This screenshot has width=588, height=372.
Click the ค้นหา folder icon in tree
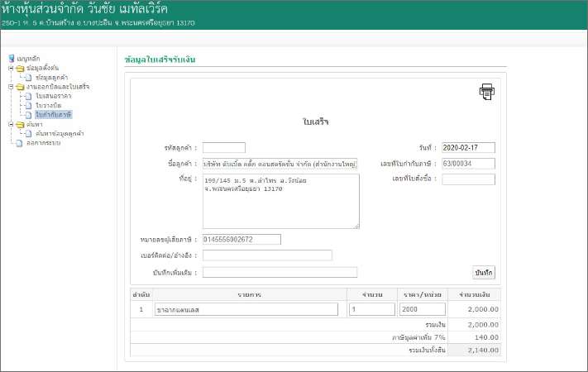point(19,124)
